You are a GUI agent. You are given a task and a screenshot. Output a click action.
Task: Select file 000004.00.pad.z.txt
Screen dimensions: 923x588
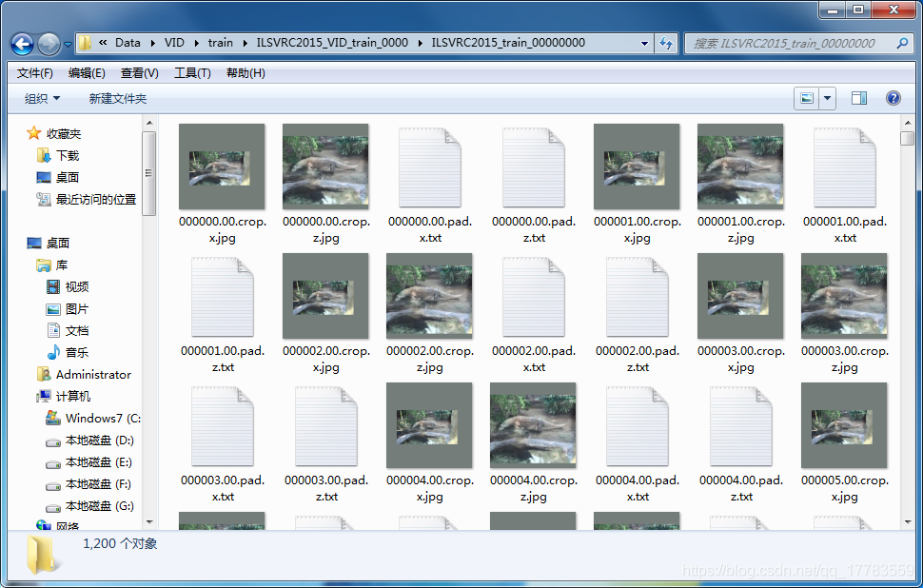pos(741,426)
